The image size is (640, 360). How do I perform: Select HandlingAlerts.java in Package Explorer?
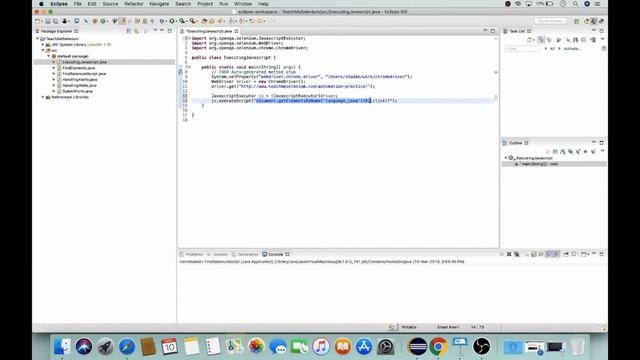tap(80, 80)
